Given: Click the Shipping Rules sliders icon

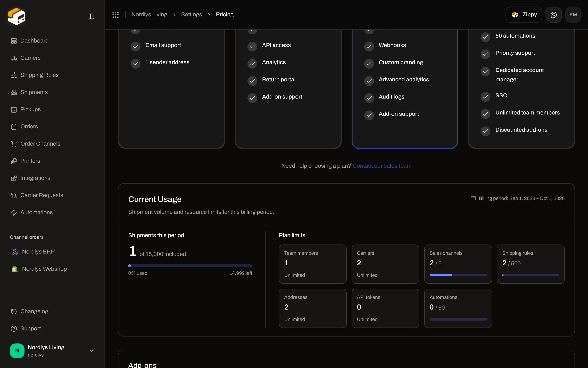Looking at the screenshot, I should [x=14, y=75].
